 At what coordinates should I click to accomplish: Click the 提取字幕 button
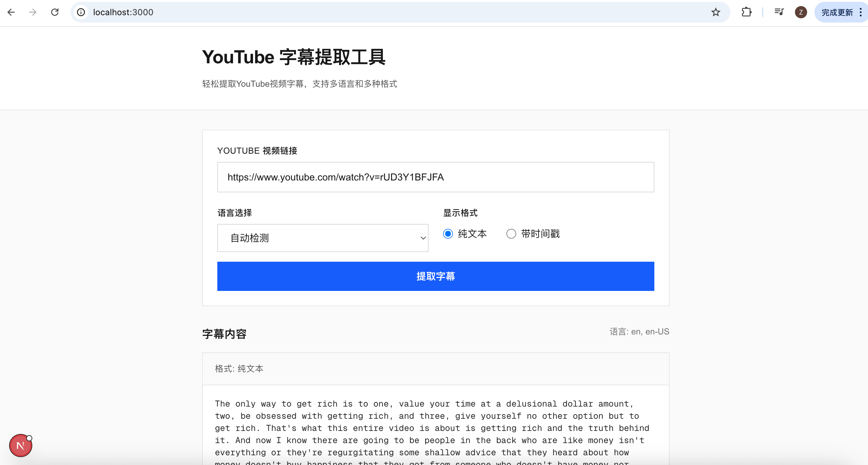tap(436, 276)
